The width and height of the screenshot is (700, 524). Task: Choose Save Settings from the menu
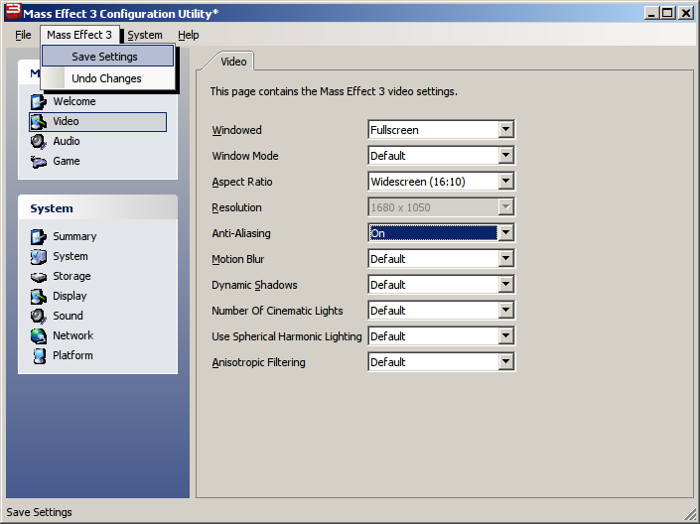coord(108,57)
